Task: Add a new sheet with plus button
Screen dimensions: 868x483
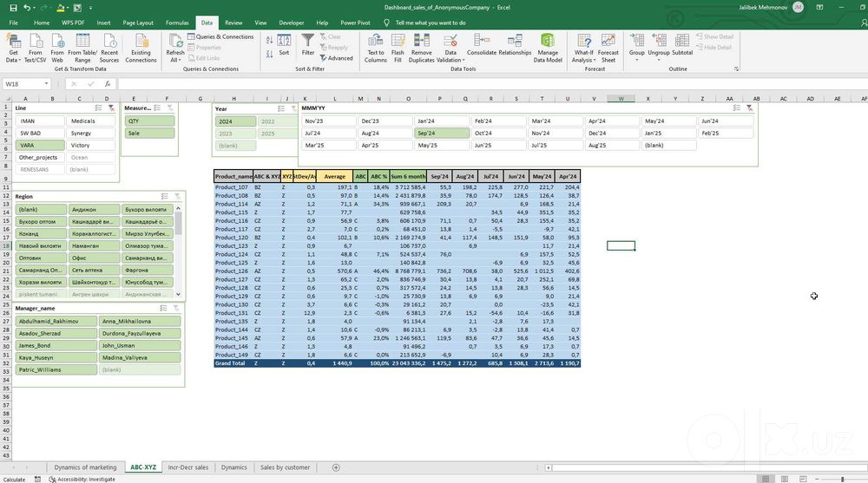Action: coord(336,467)
